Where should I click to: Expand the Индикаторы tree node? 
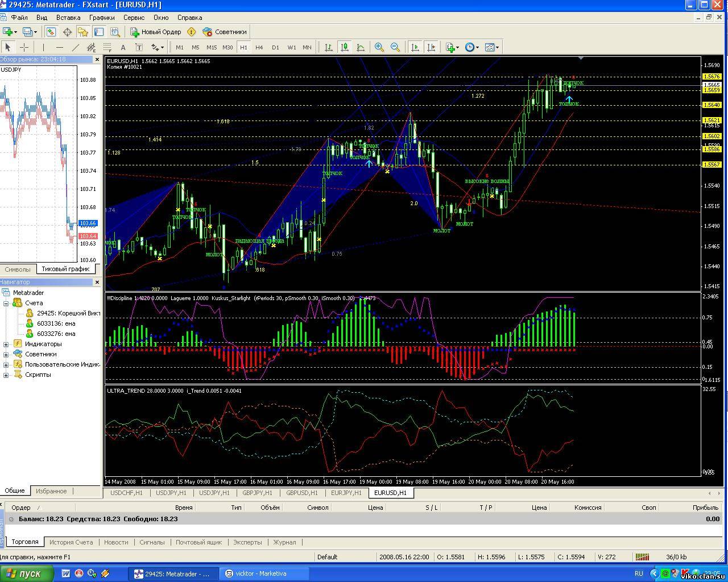pyautogui.click(x=6, y=344)
